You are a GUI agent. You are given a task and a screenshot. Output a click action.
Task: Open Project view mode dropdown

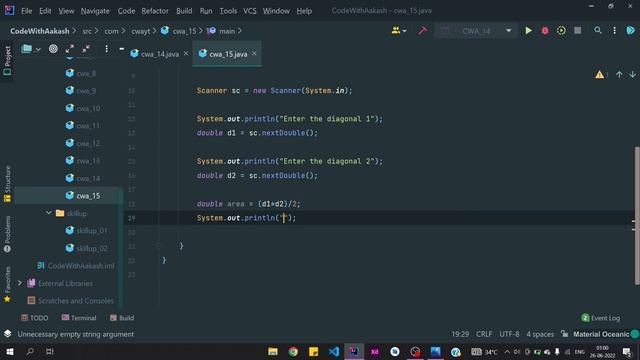pos(31,49)
